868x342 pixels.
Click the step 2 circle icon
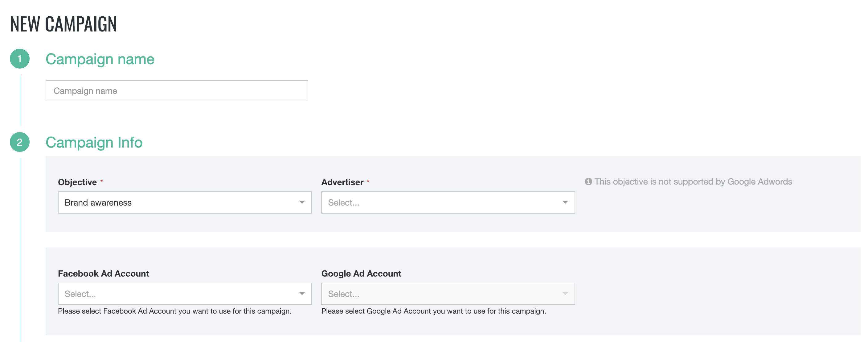[x=19, y=142]
